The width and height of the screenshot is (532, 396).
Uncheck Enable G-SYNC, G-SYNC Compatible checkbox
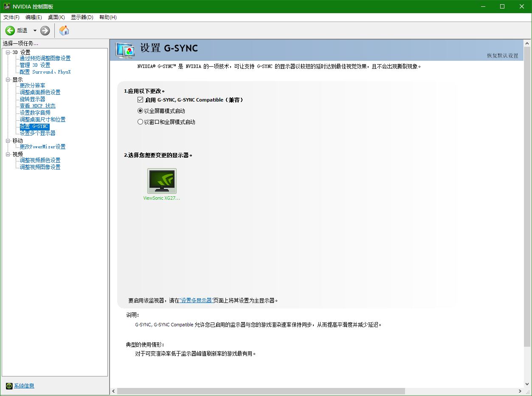point(140,100)
